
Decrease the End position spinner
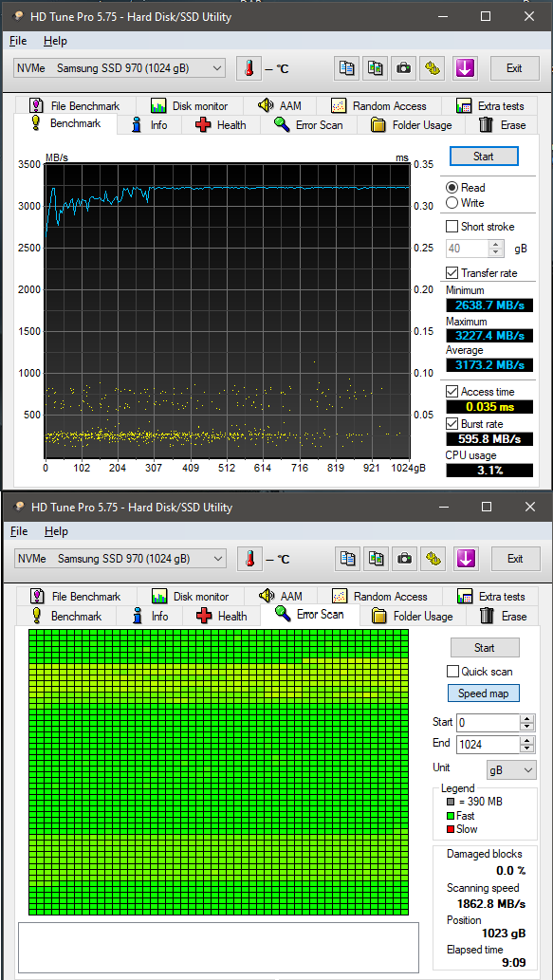tap(527, 749)
